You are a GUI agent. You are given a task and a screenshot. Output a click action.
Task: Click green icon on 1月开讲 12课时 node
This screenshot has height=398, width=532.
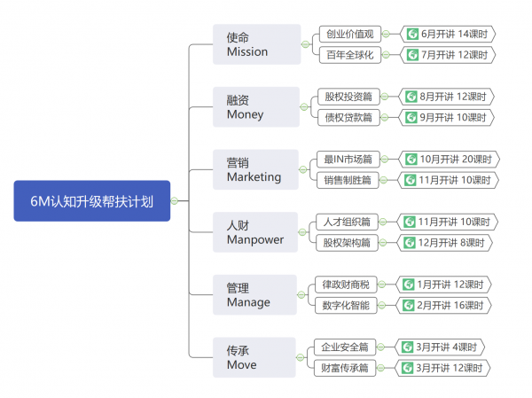point(408,285)
